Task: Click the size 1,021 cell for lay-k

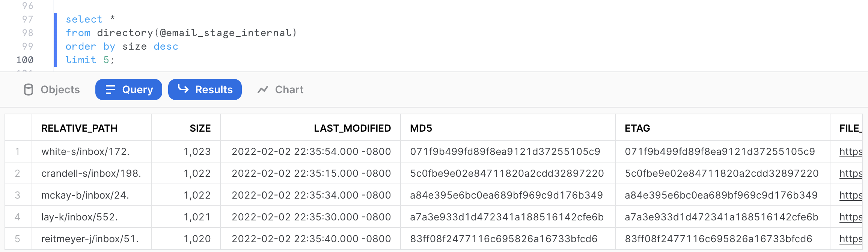Action: pyautogui.click(x=197, y=217)
